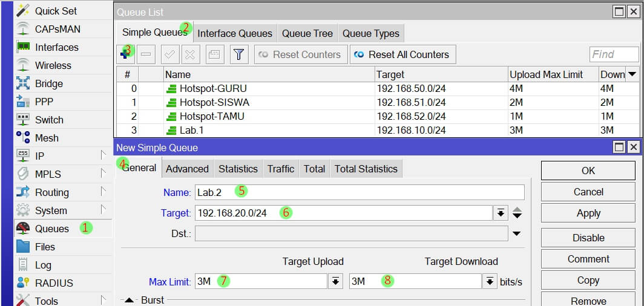Viewport: 644px width, 306px height.
Task: Expand the Target Download Max Limit dropdown
Action: [x=490, y=282]
